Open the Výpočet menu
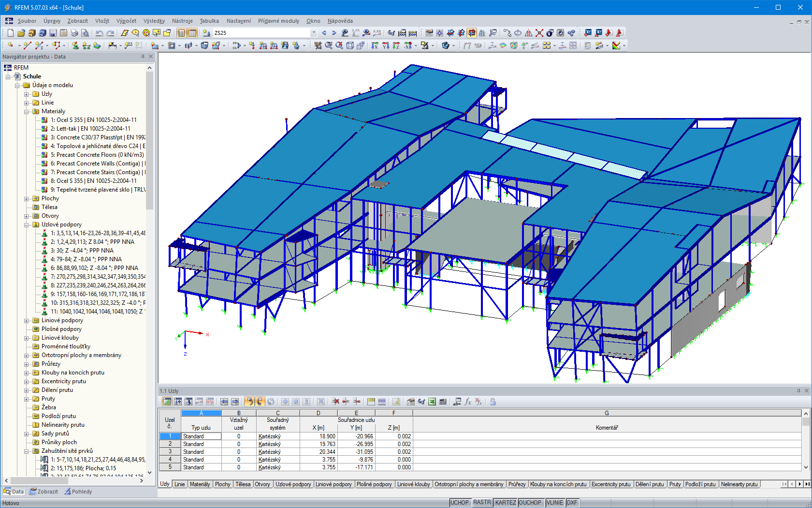 point(126,21)
